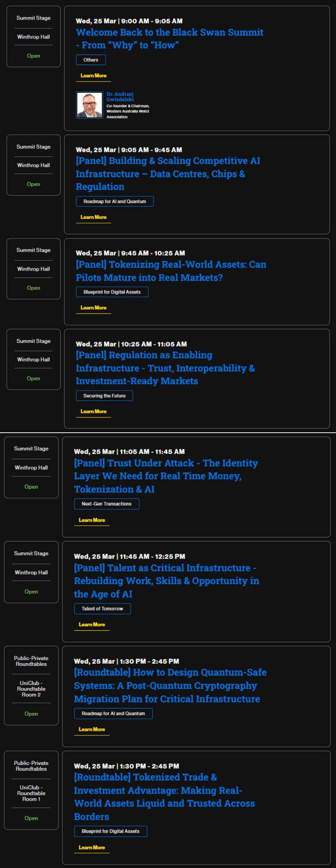Click Roadmap for AI and Quantum tag on 9:05 AM panel
The height and width of the screenshot is (868, 336).
[x=115, y=201]
